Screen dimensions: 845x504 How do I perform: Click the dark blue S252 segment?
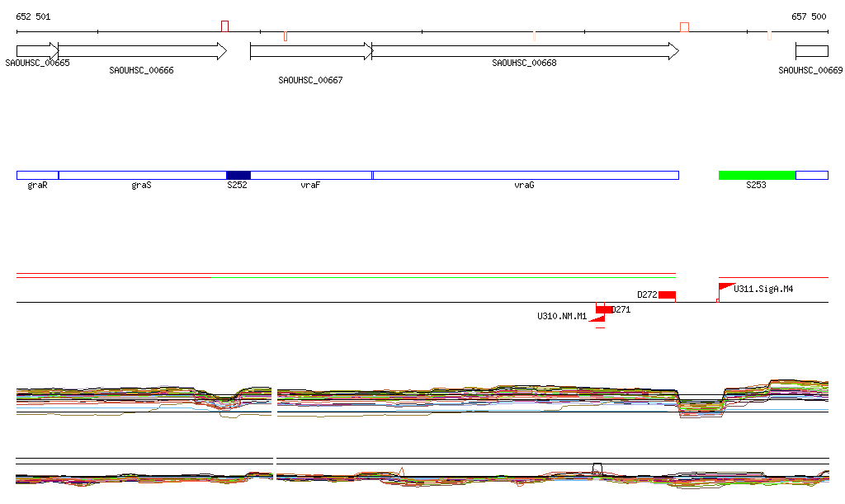[x=238, y=175]
